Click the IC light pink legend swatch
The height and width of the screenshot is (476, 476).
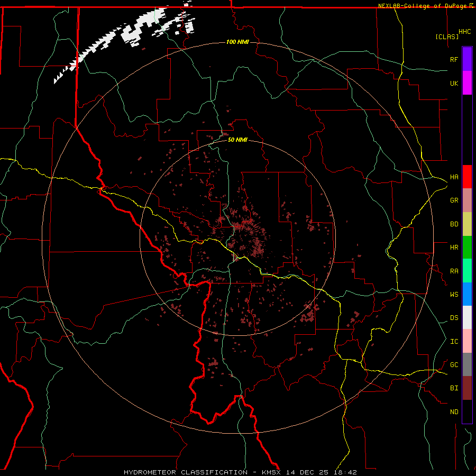pos(467,341)
